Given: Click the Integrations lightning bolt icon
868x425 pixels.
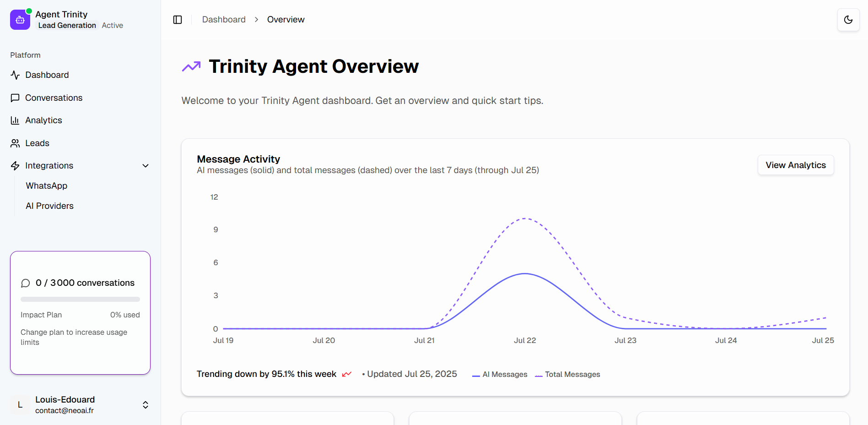Looking at the screenshot, I should point(15,166).
